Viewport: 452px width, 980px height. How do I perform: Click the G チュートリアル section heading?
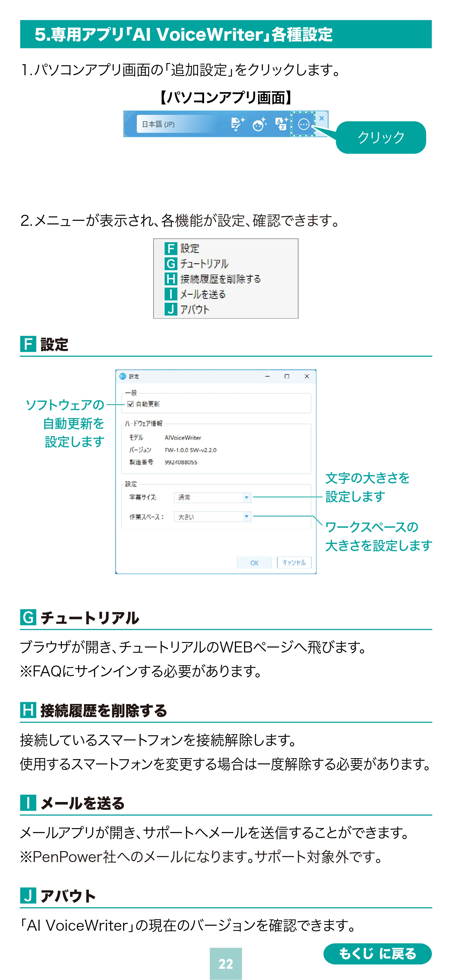point(80,617)
